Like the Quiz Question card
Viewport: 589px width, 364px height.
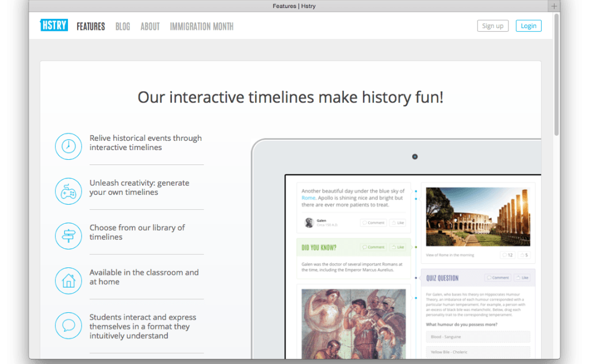[x=522, y=278]
